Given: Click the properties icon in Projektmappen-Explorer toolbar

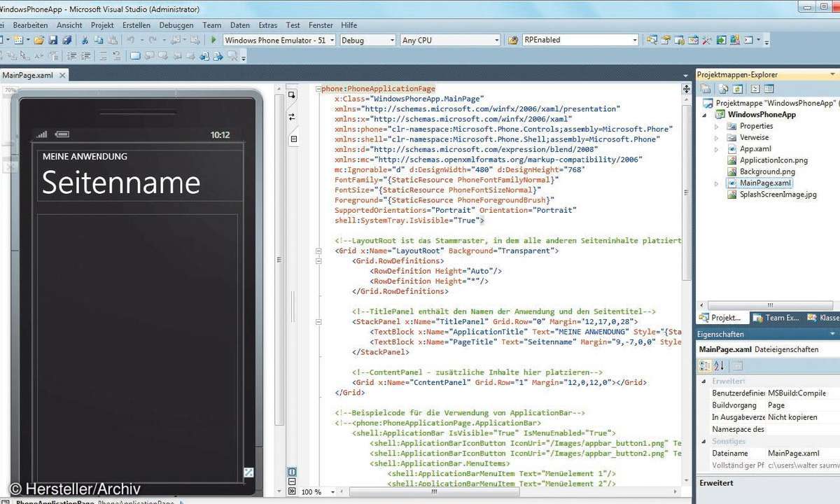Looking at the screenshot, I should point(705,89).
